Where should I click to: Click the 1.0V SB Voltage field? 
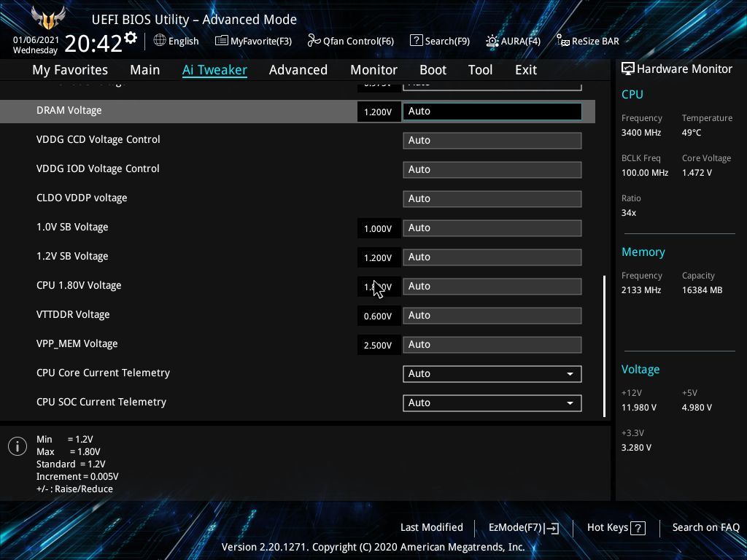(x=492, y=228)
